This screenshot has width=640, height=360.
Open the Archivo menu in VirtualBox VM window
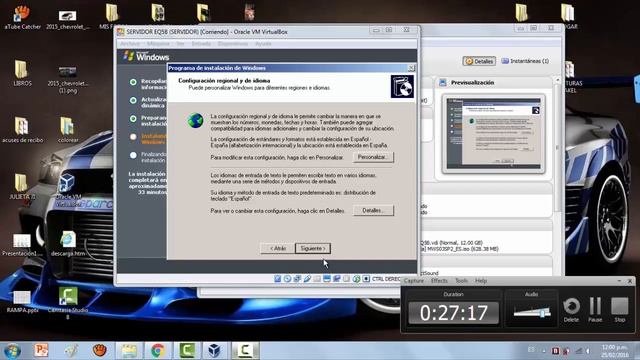click(130, 44)
